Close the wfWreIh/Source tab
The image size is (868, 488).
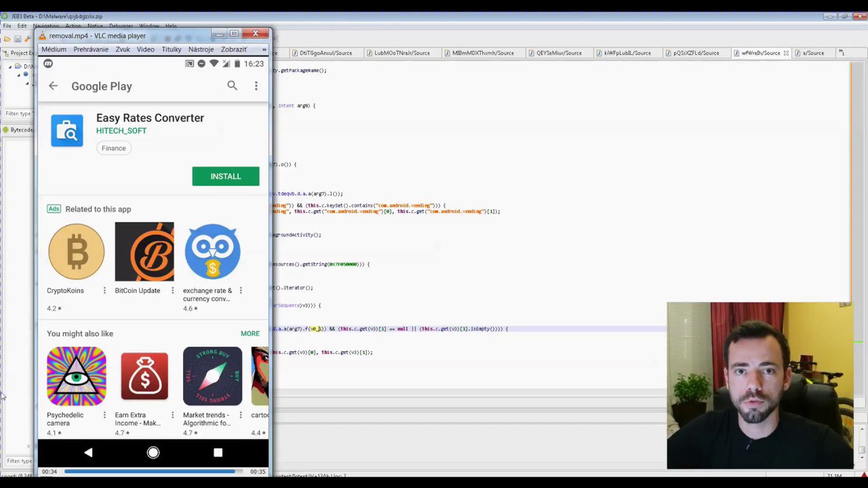(786, 53)
